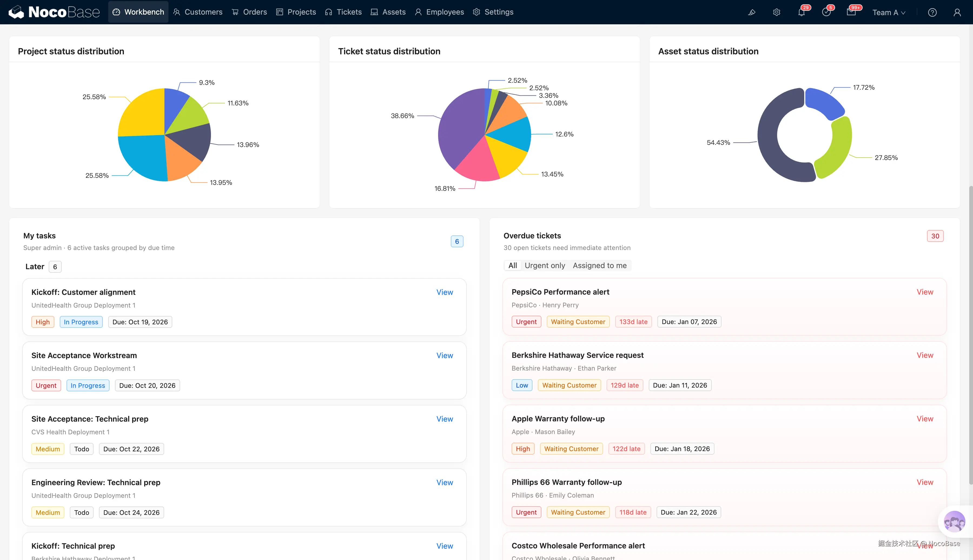Click the 'Project status distribution' title

pyautogui.click(x=71, y=51)
